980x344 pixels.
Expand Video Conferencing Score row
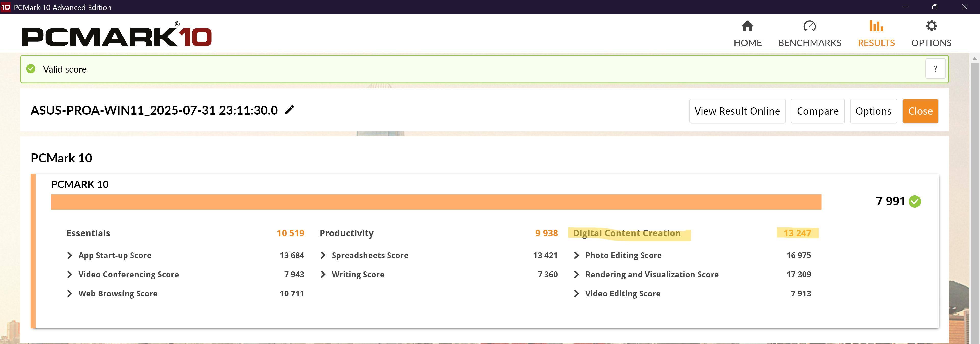pyautogui.click(x=70, y=274)
